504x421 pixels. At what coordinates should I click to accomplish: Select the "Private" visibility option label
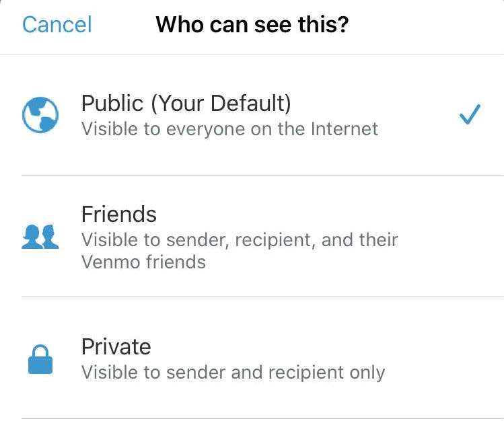coord(116,347)
